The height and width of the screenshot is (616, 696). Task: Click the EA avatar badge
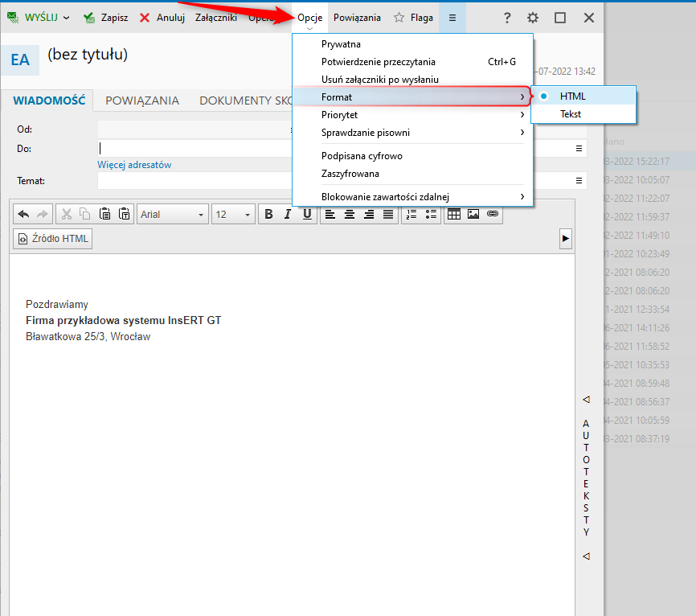[20, 60]
